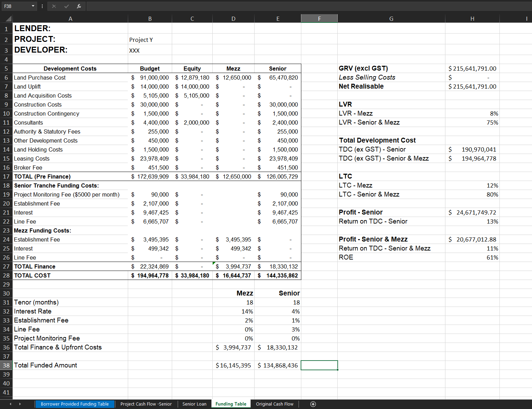Click the 'Development Costs' header cell

(x=70, y=69)
